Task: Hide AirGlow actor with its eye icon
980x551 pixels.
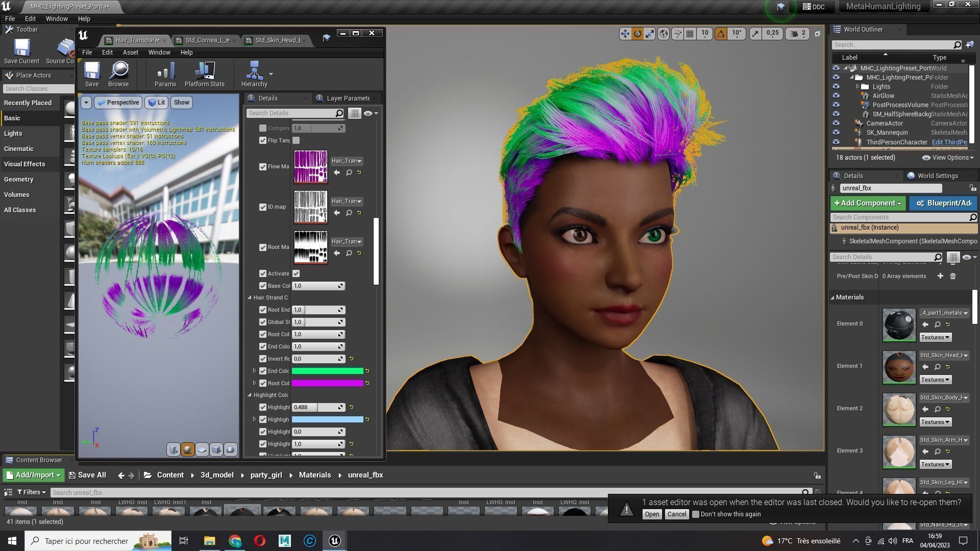Action: [836, 96]
